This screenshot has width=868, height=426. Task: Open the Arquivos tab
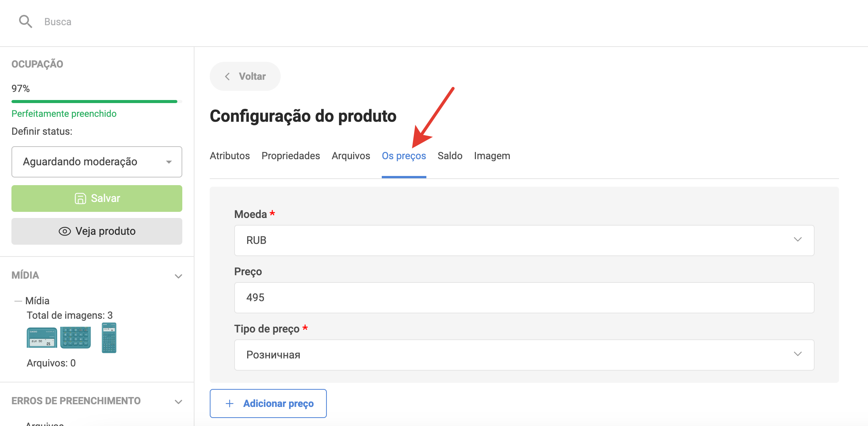(350, 156)
